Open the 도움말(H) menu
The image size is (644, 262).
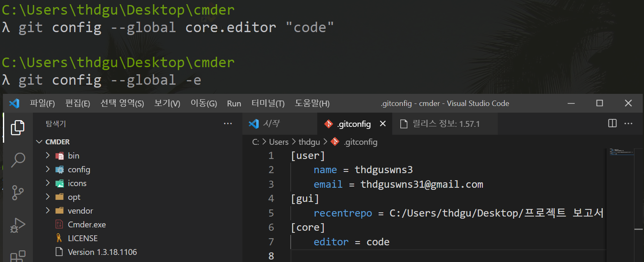[312, 103]
